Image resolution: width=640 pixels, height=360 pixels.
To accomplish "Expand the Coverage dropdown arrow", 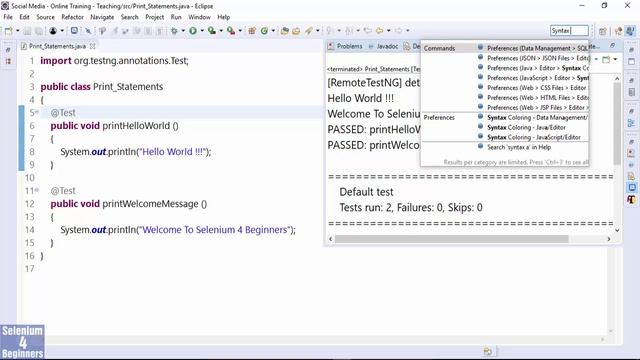I will pyautogui.click(x=221, y=31).
